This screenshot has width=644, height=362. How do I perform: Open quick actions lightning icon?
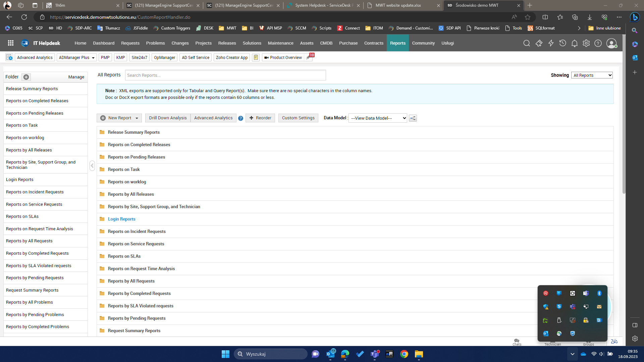[x=551, y=43]
